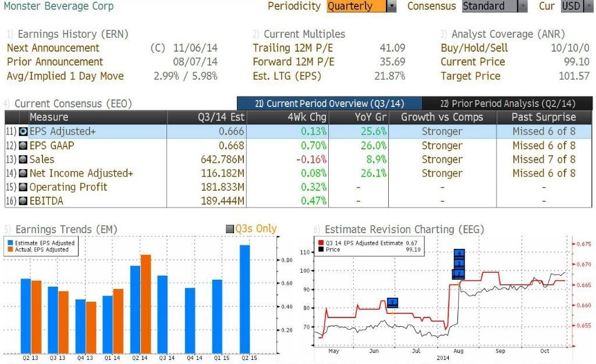The height and width of the screenshot is (364, 596).
Task: Click event marker 1 on revision chart
Action: (392, 302)
